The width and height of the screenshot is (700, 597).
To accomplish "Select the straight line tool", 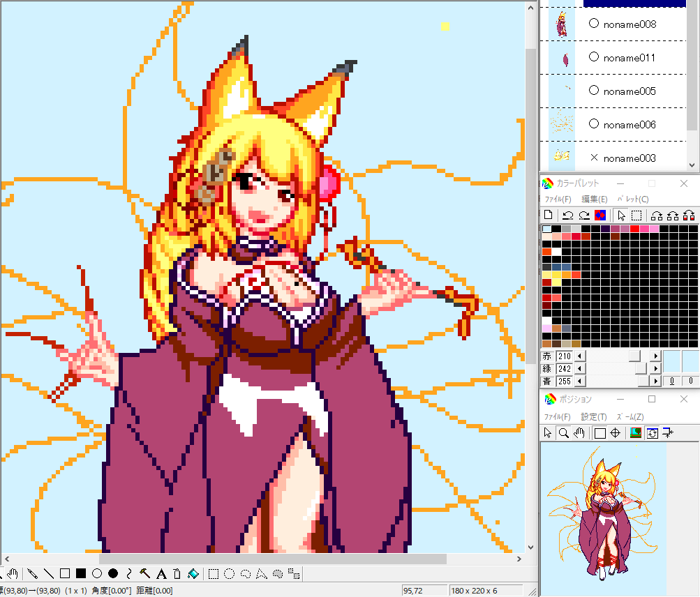I will 49,573.
